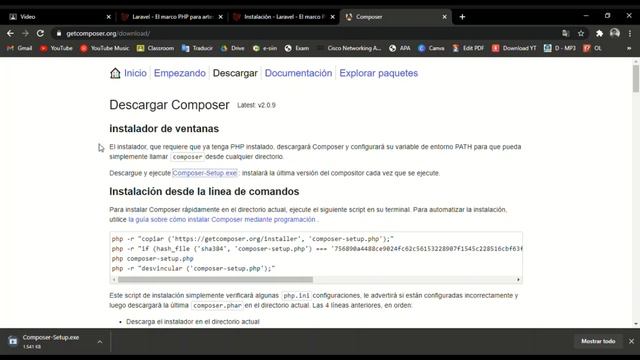Open the Empezando navigation link
The image size is (640, 360).
coord(180,73)
